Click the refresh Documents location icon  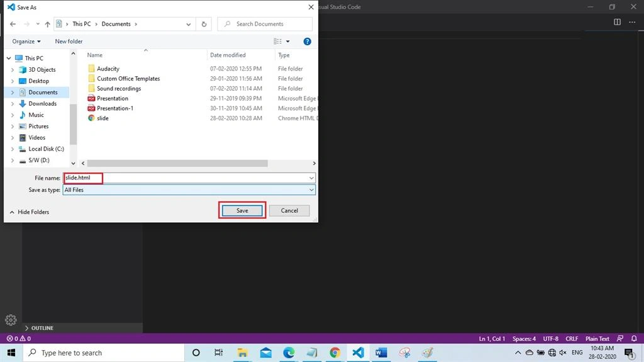204,24
